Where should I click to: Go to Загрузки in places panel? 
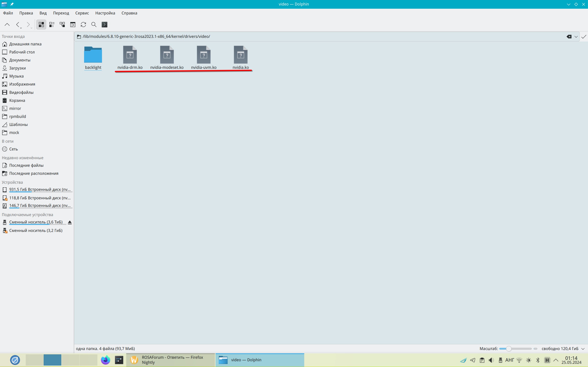tap(17, 68)
